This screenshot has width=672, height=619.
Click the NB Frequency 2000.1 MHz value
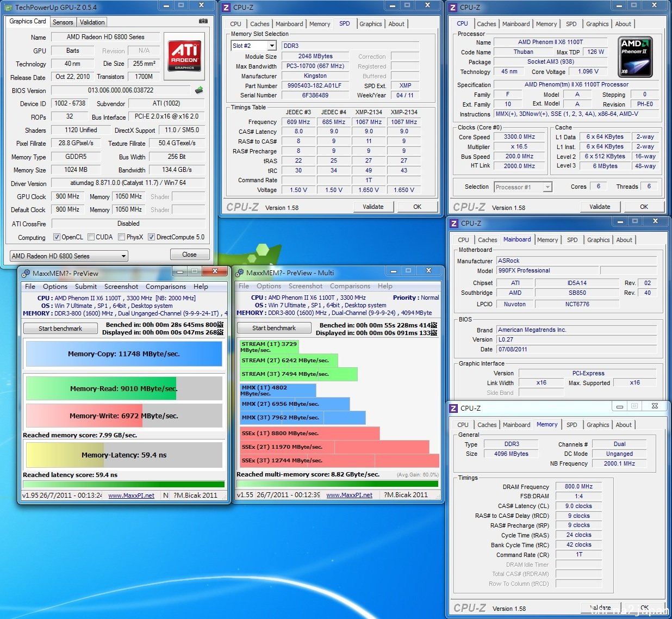tap(619, 463)
